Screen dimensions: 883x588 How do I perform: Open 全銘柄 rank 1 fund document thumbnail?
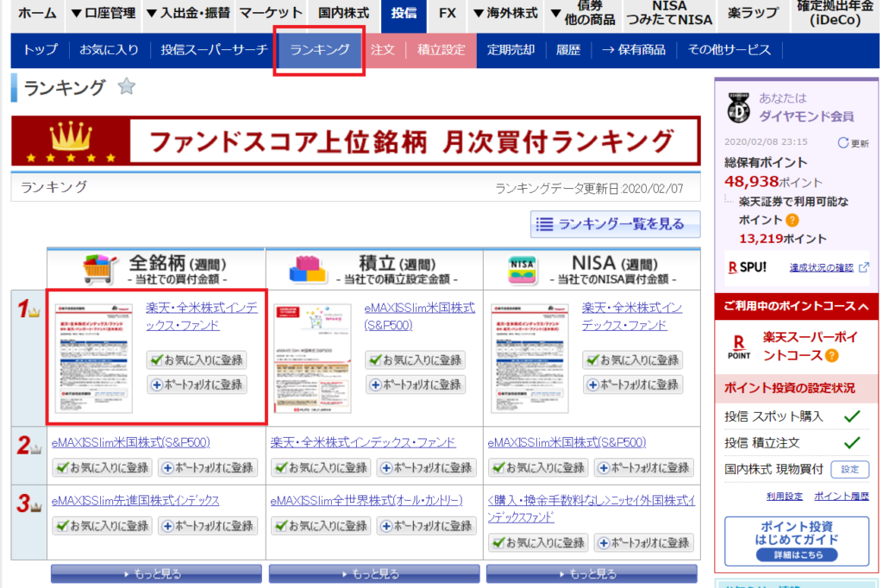93,358
